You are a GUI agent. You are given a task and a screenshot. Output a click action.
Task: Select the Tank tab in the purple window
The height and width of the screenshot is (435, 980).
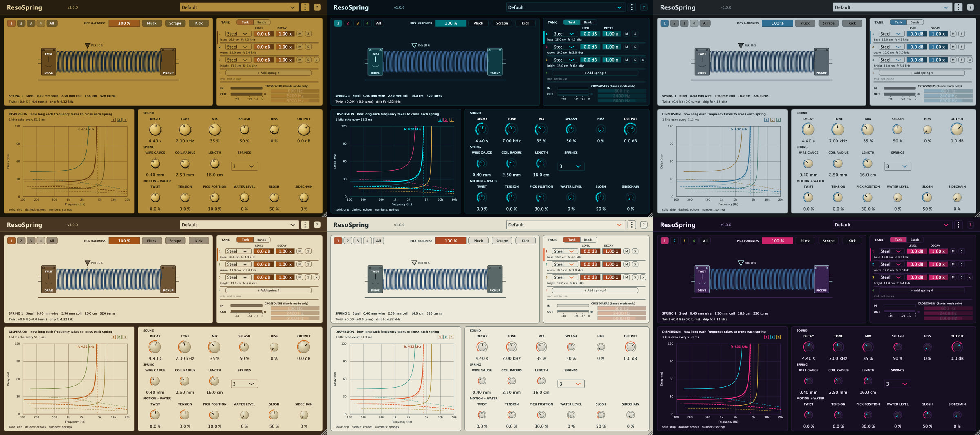(x=898, y=240)
